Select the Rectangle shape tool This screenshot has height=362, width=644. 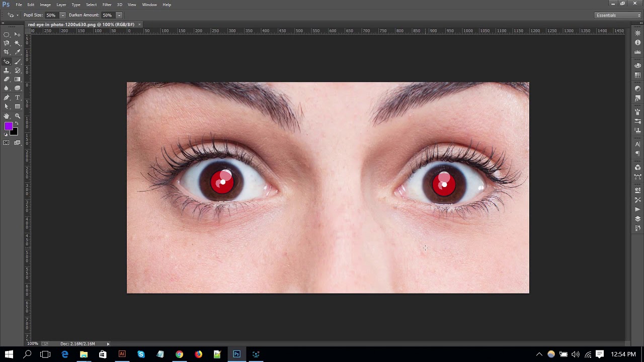(18, 107)
